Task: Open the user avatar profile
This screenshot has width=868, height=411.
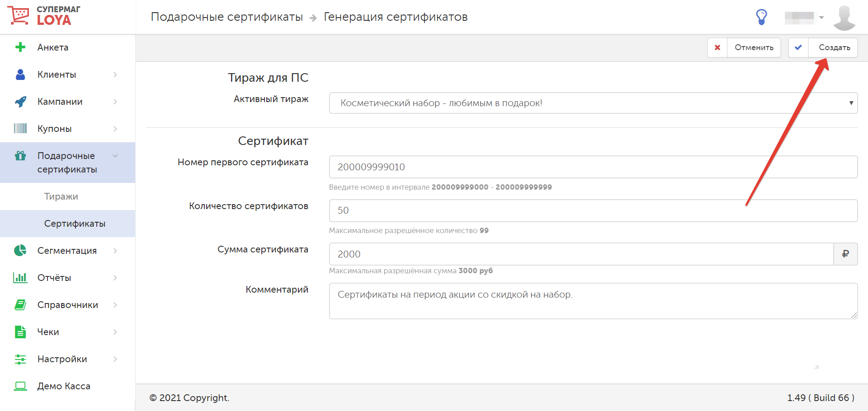Action: 844,18
